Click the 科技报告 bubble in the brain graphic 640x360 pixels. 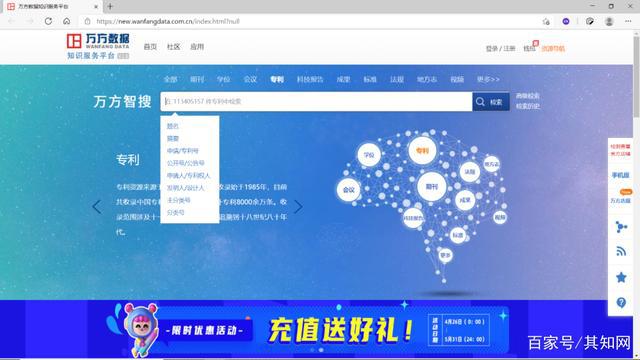[x=413, y=218]
